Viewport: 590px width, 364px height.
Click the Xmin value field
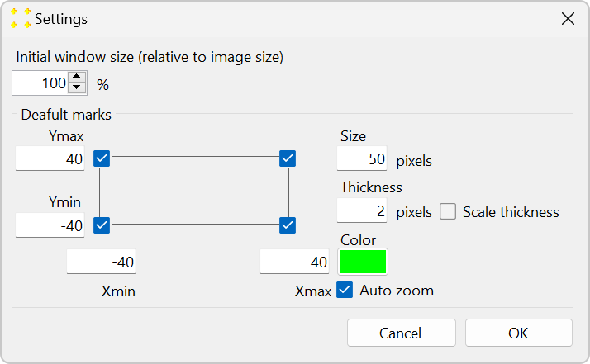(102, 262)
